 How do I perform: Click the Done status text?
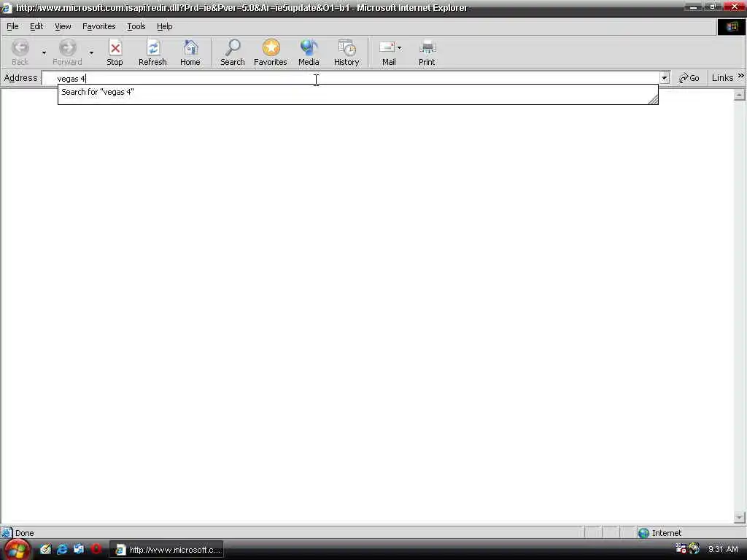coord(24,533)
